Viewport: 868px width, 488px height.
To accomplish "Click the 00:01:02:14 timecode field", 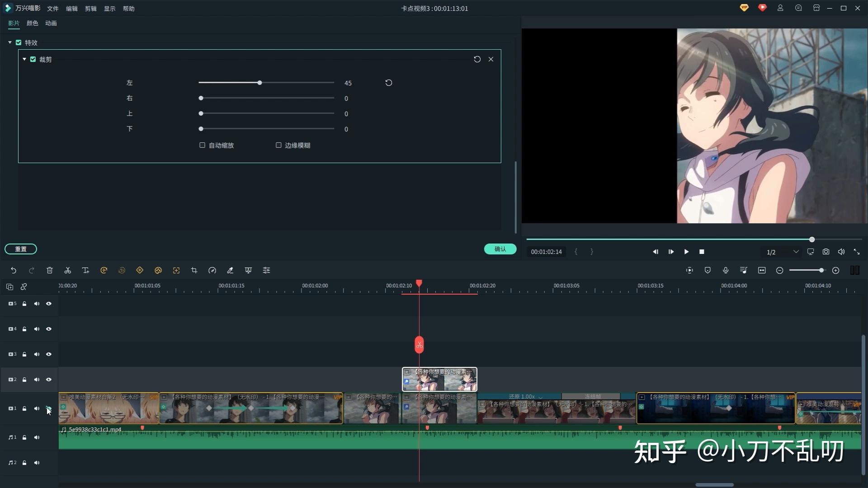I will tap(547, 252).
